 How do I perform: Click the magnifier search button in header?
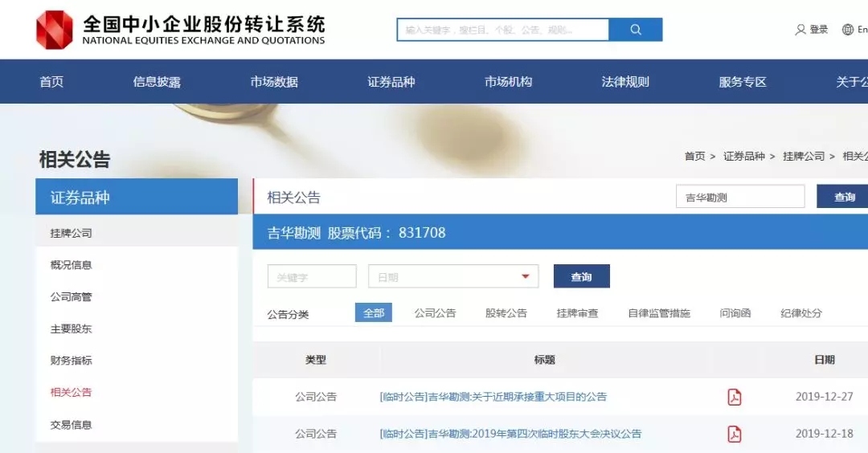point(636,30)
